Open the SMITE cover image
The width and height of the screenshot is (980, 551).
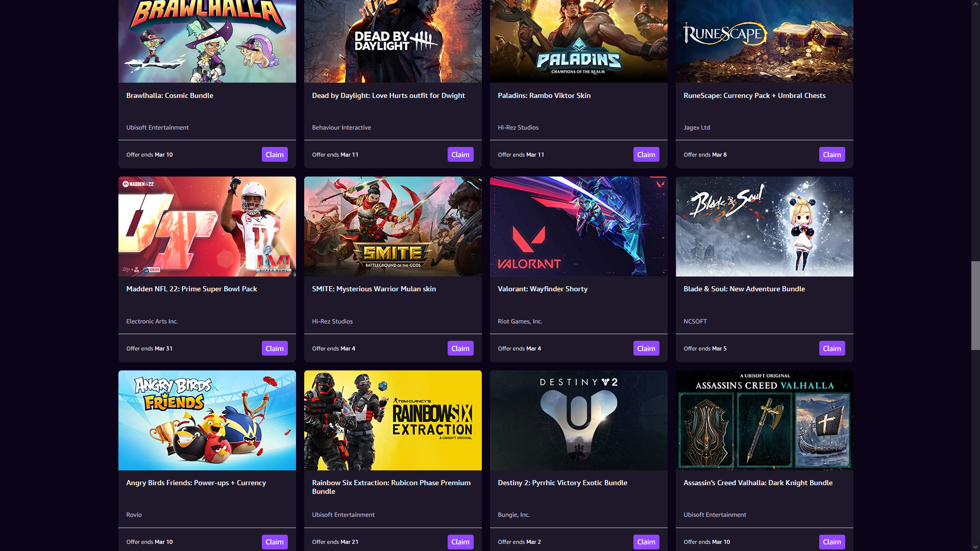coord(393,227)
